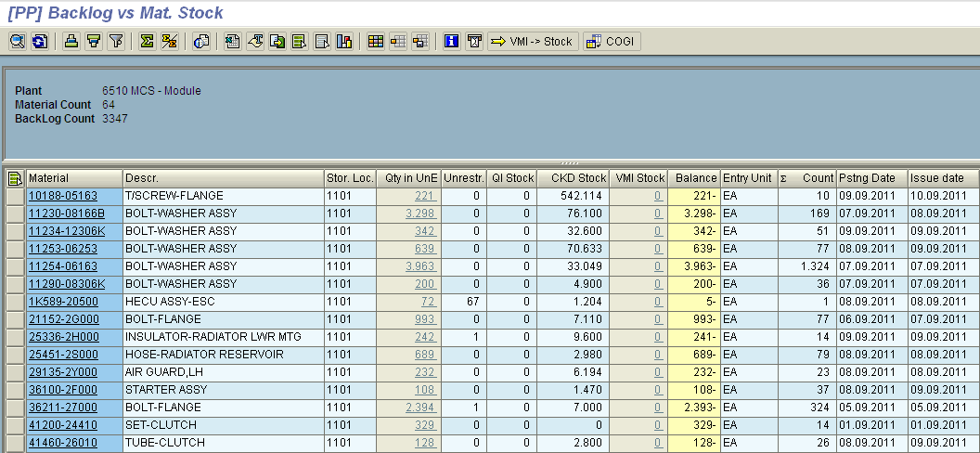Open material link 10188-05163
980x453 pixels.
62,196
